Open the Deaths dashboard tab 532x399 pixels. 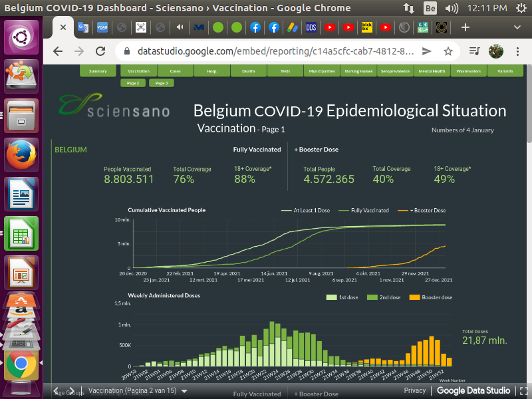[248, 71]
